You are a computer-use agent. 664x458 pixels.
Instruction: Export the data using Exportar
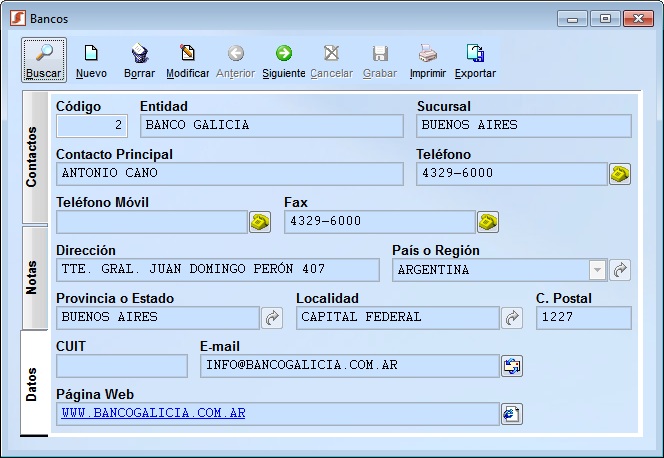click(475, 54)
